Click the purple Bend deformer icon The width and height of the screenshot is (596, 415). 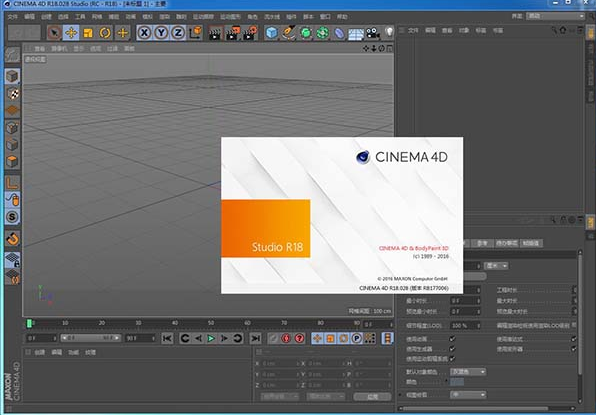pyautogui.click(x=339, y=33)
